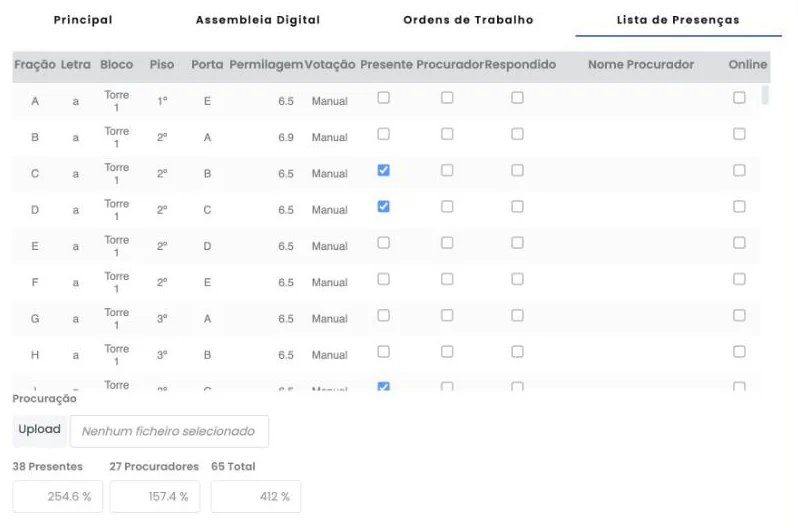Enable Procurador for fraction C
Viewport: 798px width, 528px height.
tap(447, 170)
